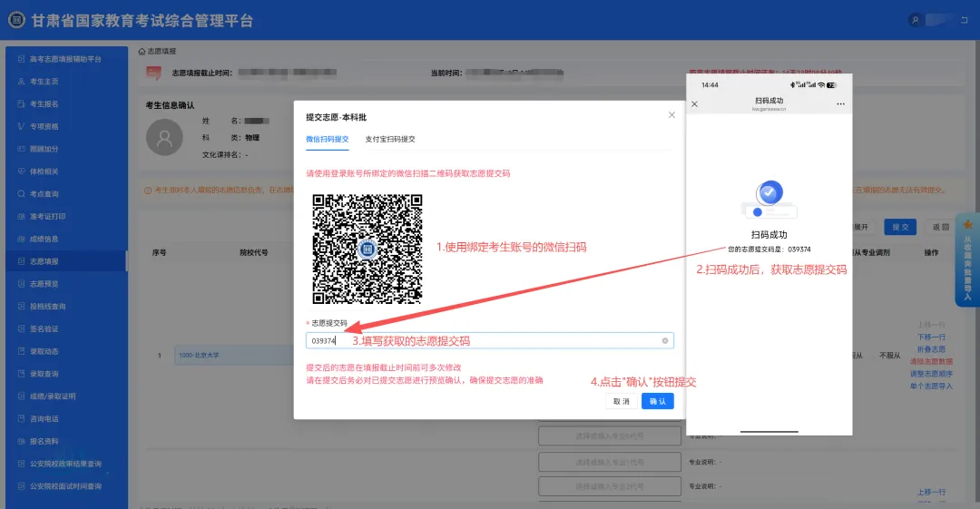
Task: Click the 操作 column header
Action: click(x=931, y=252)
